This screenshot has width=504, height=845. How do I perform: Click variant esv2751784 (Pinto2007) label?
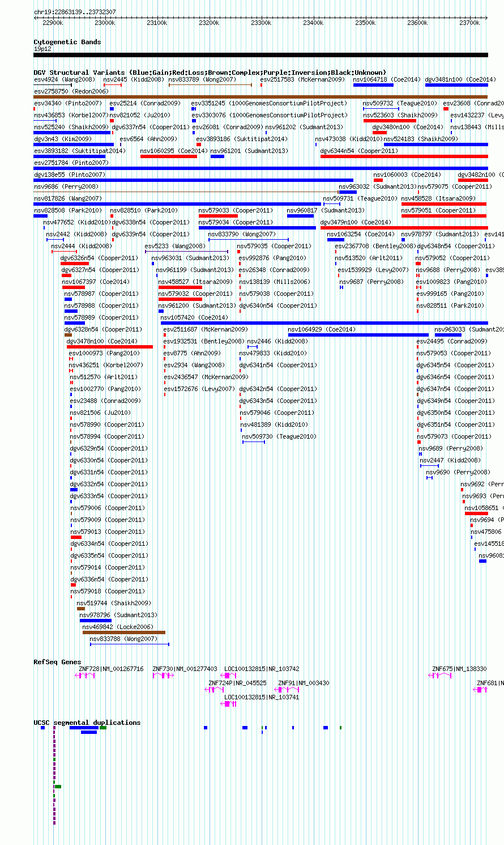[x=71, y=163]
